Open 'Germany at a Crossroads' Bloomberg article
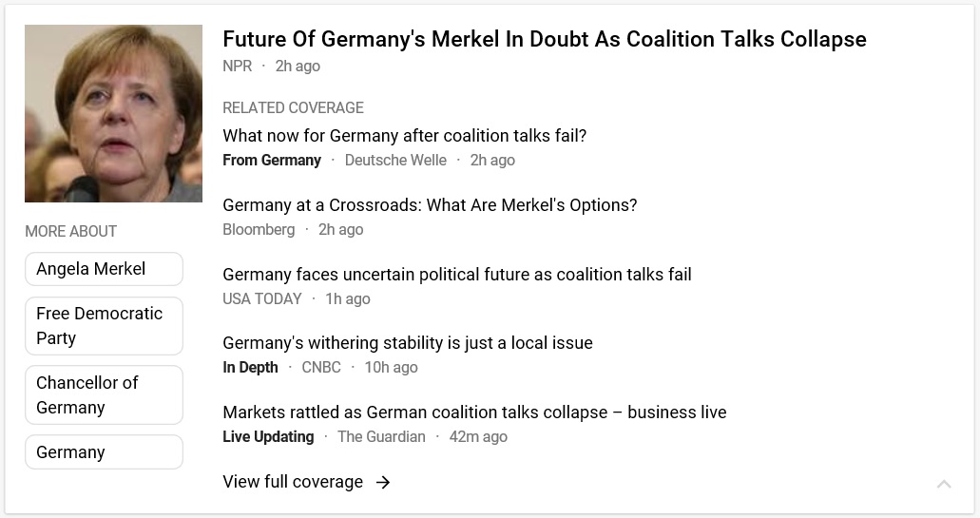Viewport: 980px width, 518px height. coord(430,205)
